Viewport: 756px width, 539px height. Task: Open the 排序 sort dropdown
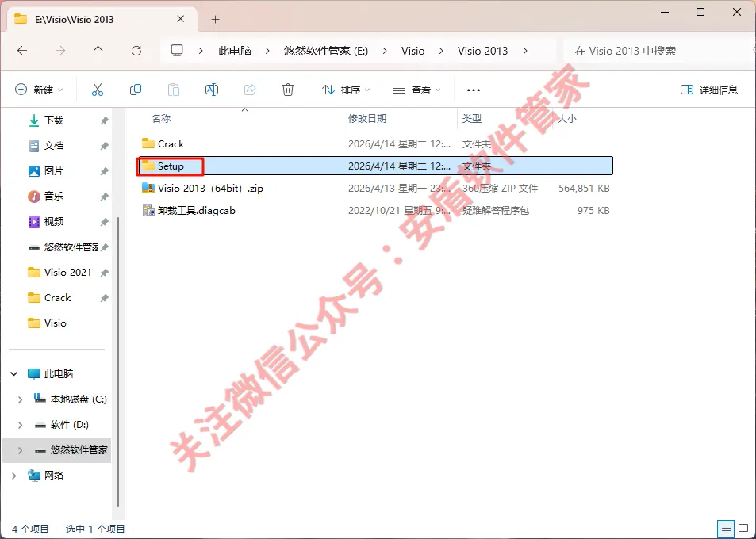coord(346,90)
